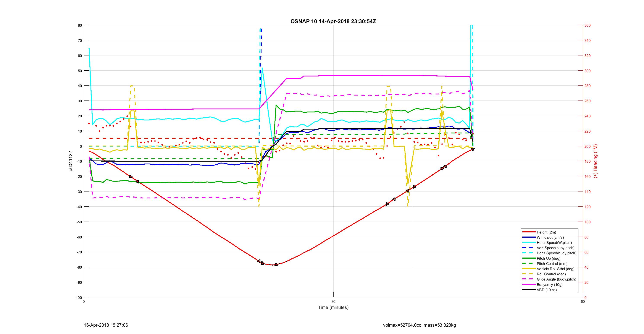Click the upward triangle marker at the dive's deepest point
This screenshot has width=644, height=334.
pos(276,264)
